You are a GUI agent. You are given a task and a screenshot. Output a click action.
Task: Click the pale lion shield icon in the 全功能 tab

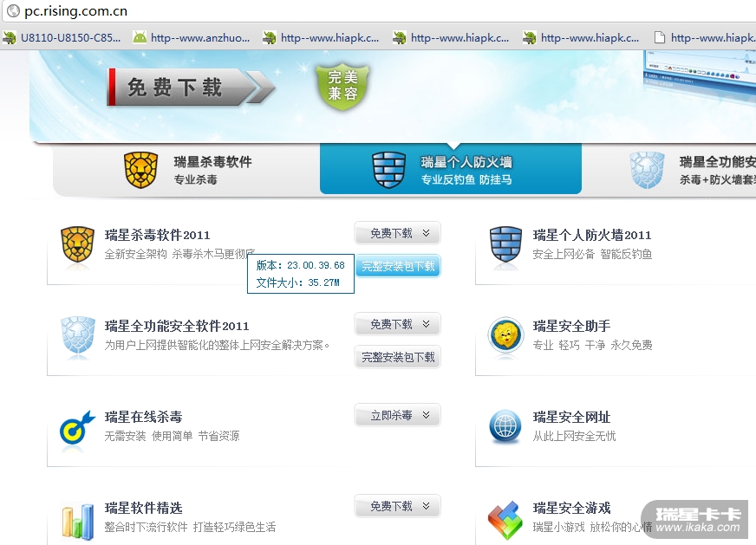pos(647,170)
